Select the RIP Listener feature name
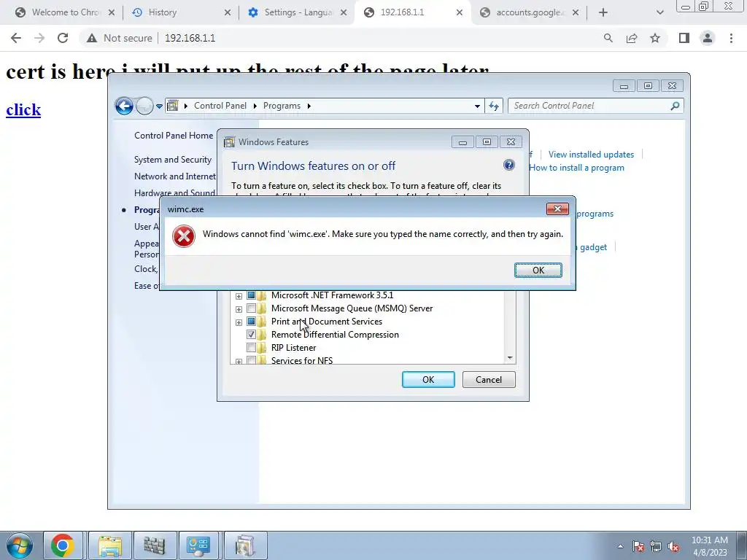This screenshot has height=560, width=747. click(293, 348)
